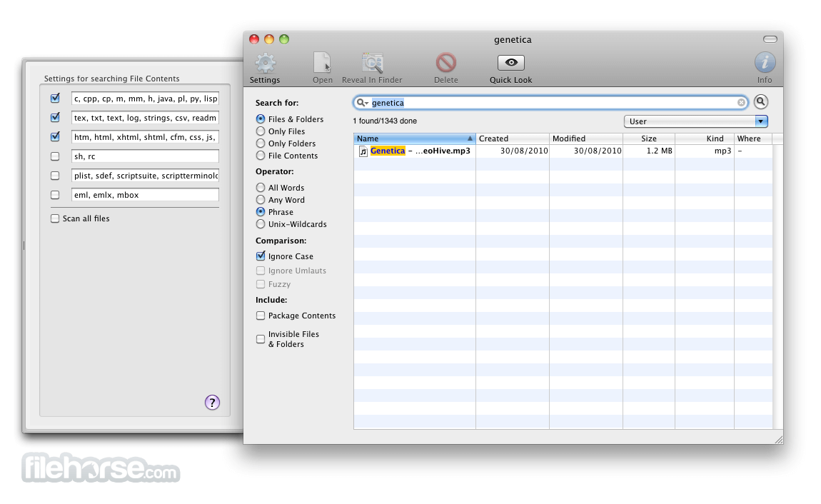This screenshot has width=821, height=504.
Task: Edit the c, cpp, cp extensions field
Action: pyautogui.click(x=145, y=99)
